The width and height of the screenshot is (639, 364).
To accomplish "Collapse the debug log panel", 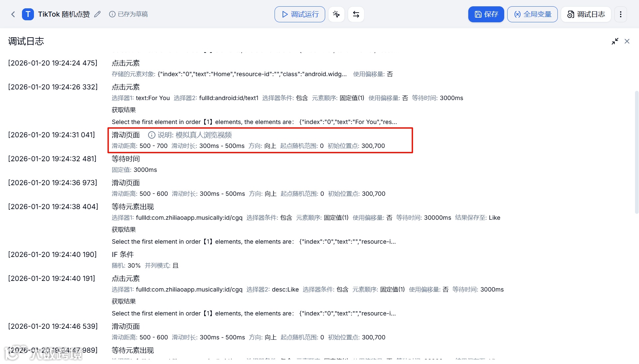I will point(615,41).
